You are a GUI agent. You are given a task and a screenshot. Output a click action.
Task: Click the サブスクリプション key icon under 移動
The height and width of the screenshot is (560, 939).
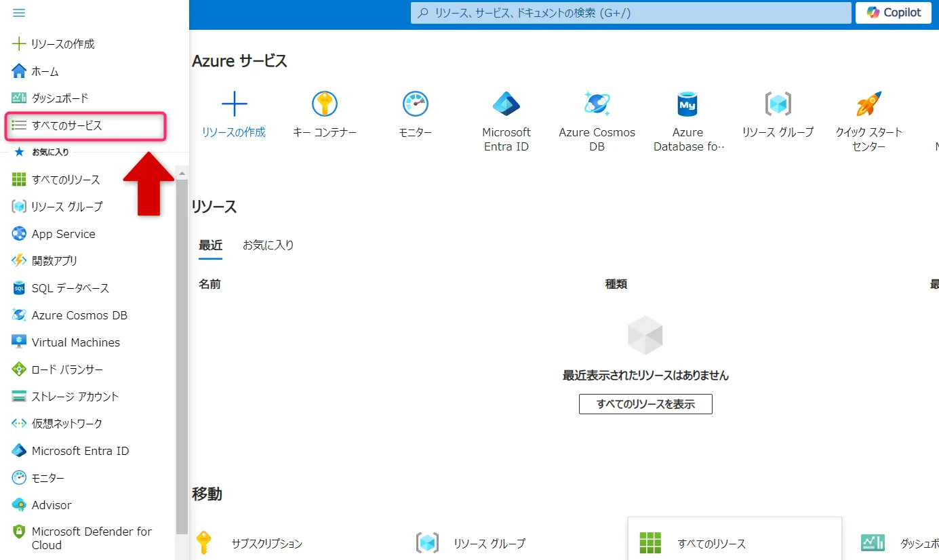pos(203,542)
